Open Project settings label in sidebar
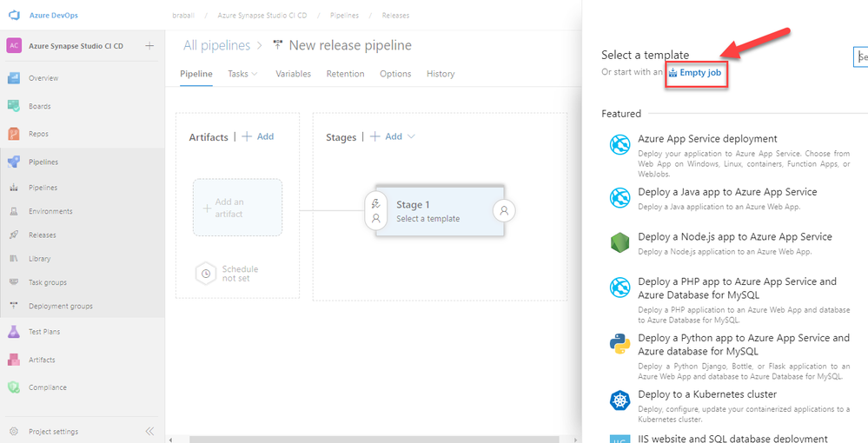868x443 pixels. tap(53, 432)
